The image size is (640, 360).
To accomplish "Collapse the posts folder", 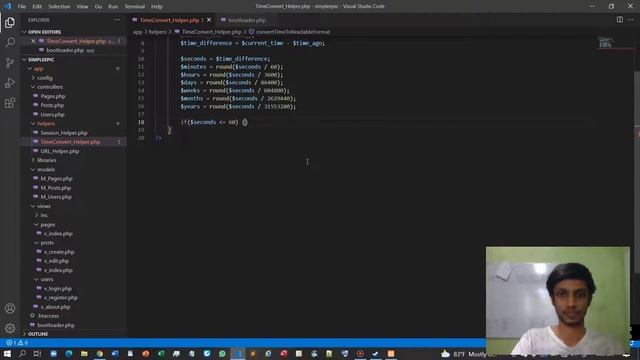I will [x=36, y=242].
